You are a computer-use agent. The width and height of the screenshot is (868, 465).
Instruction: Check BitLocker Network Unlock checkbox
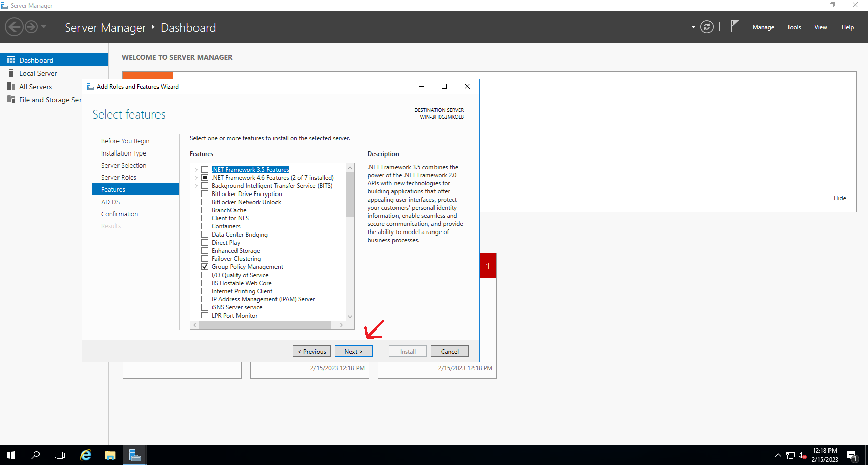[205, 202]
